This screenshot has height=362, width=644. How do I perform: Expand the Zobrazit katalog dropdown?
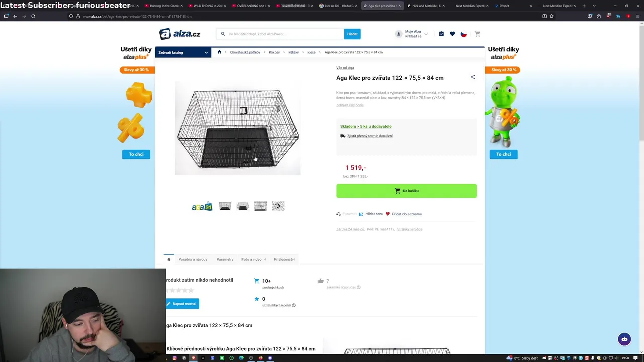click(x=183, y=52)
